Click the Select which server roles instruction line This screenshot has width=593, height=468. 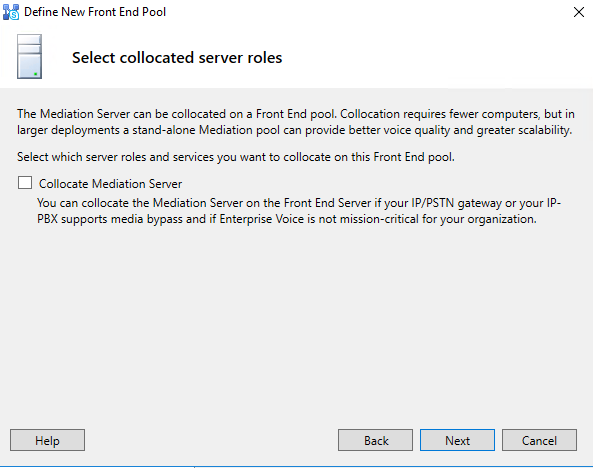(x=236, y=157)
